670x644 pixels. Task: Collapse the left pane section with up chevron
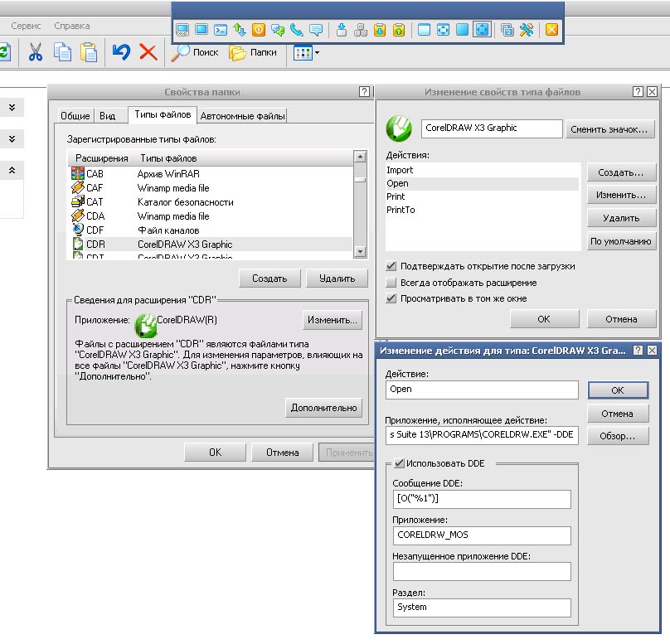click(12, 171)
